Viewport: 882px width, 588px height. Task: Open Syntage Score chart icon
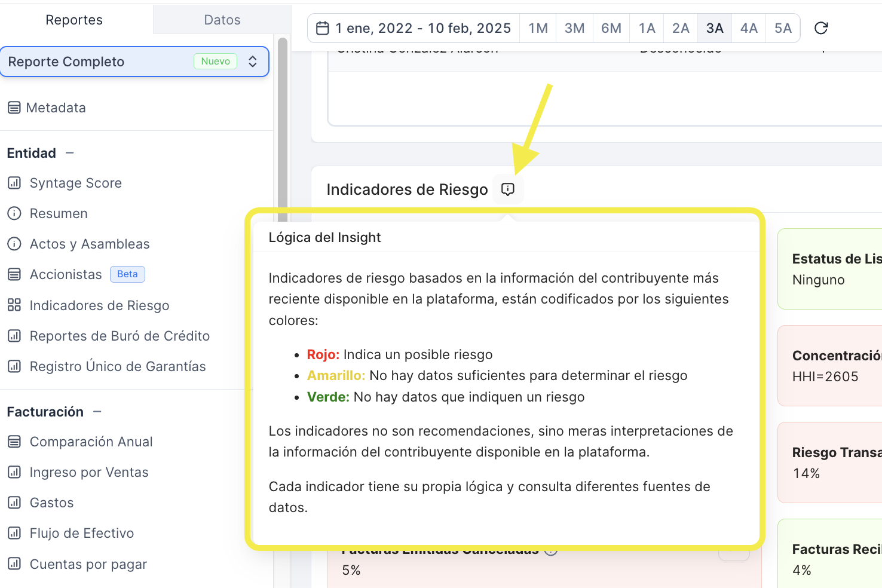tap(14, 183)
